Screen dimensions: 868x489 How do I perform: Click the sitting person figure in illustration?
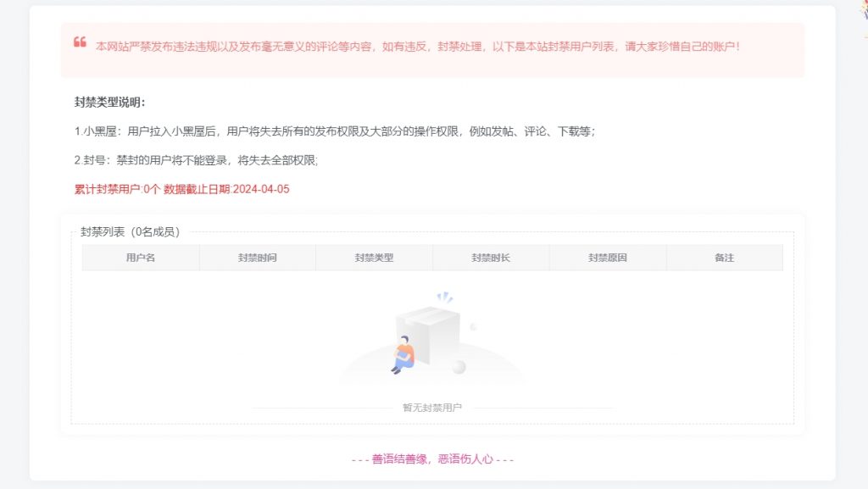[x=403, y=355]
